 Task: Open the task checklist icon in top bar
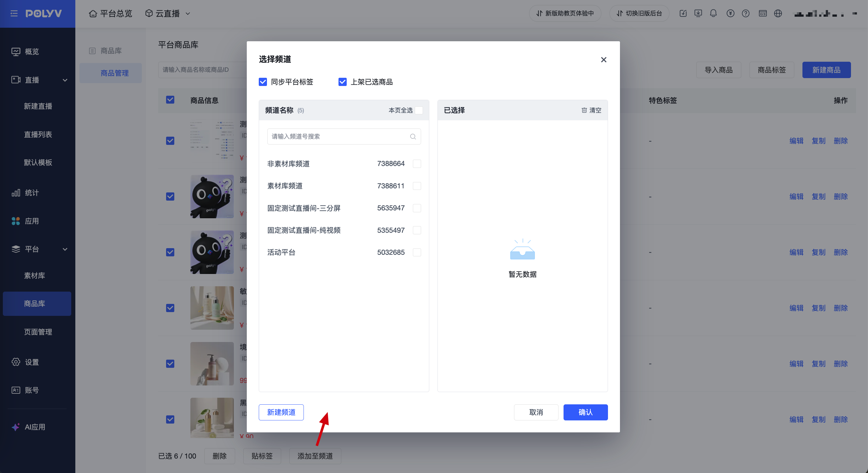pyautogui.click(x=683, y=14)
